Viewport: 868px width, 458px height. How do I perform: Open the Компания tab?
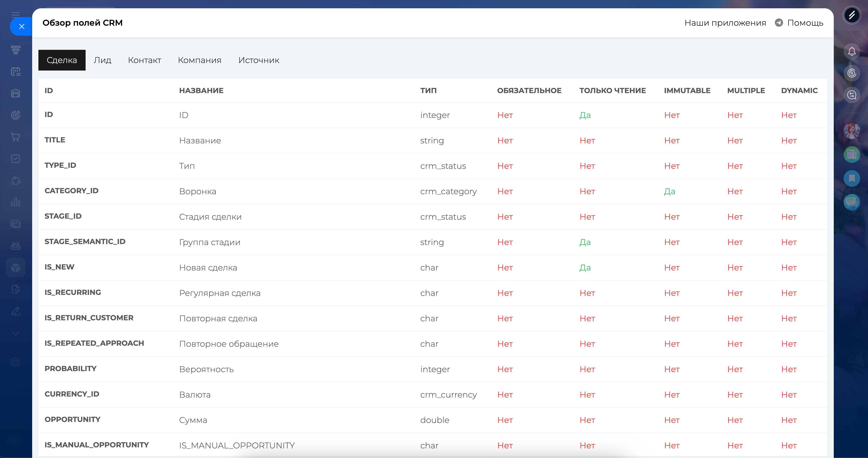pos(199,60)
